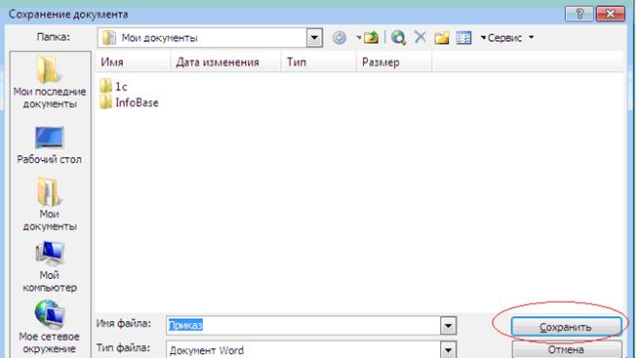The image size is (644, 358).
Task: Click the Отмена button
Action: click(567, 350)
